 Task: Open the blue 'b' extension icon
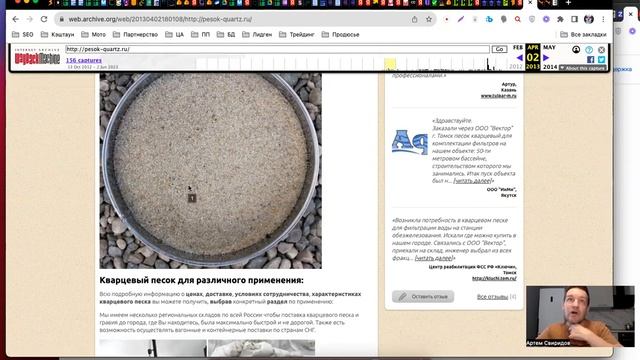tap(489, 19)
